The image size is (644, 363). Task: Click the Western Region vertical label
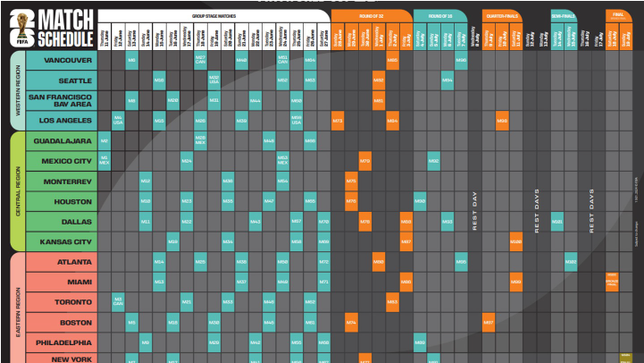pos(17,89)
